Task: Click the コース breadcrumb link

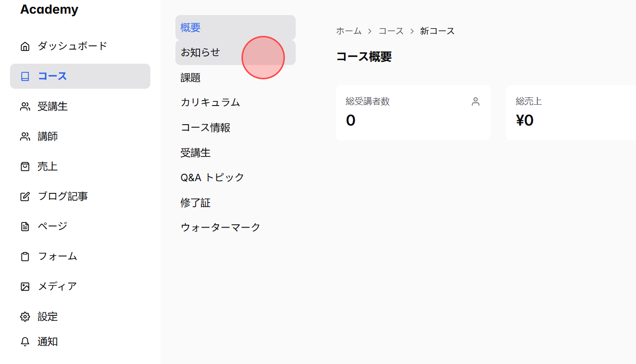Action: (391, 30)
